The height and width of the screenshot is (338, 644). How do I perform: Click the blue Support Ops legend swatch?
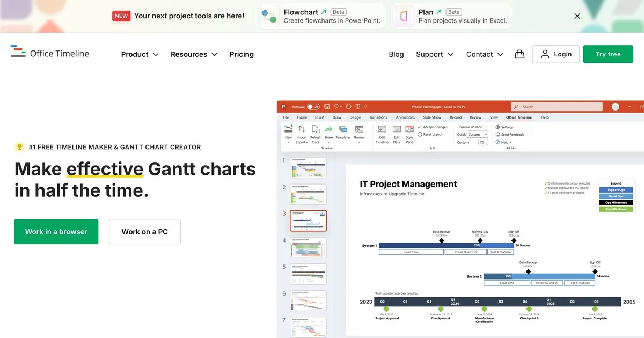click(616, 190)
